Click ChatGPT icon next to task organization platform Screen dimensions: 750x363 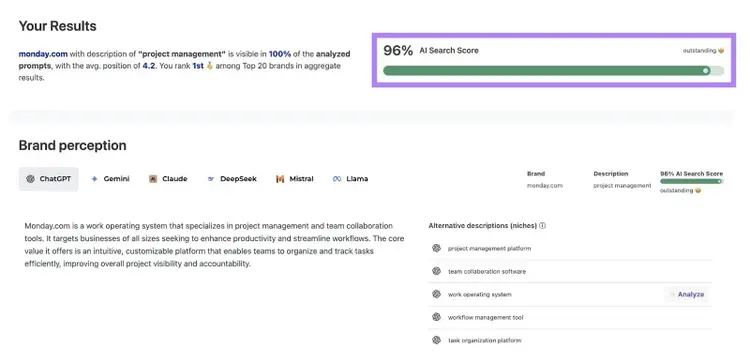pos(436,340)
